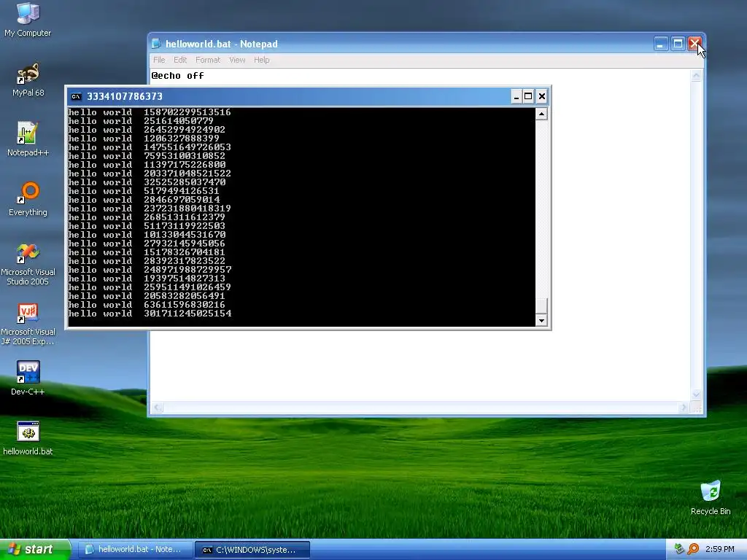Viewport: 747px width, 560px height.
Task: Open the Windows Start menu
Action: 35,549
